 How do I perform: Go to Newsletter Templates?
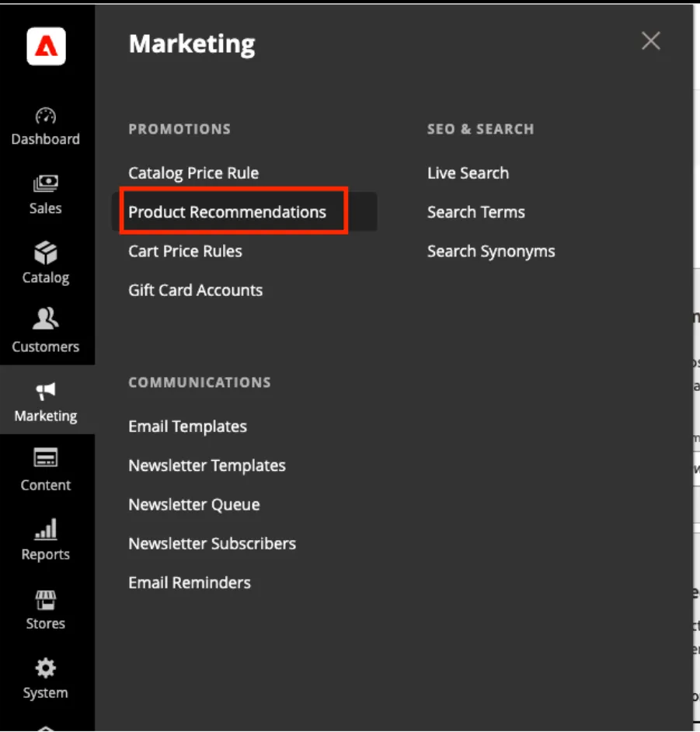click(207, 465)
